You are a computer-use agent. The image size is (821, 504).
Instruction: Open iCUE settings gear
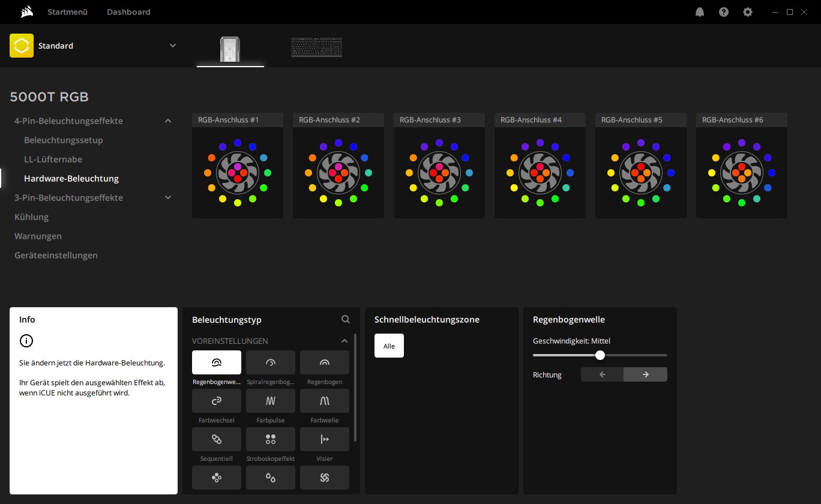tap(748, 12)
